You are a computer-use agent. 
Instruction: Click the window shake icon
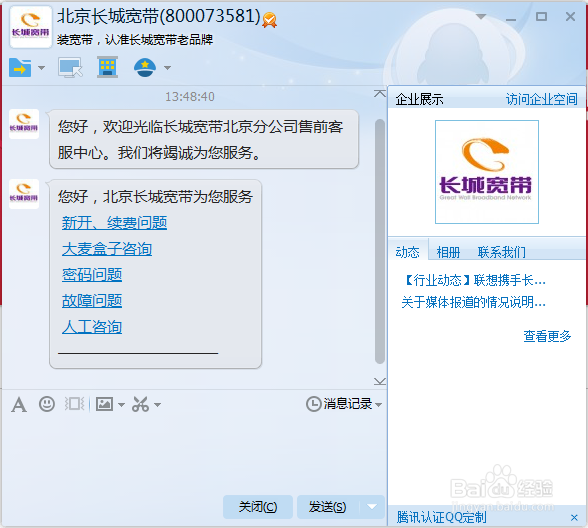coord(74,404)
